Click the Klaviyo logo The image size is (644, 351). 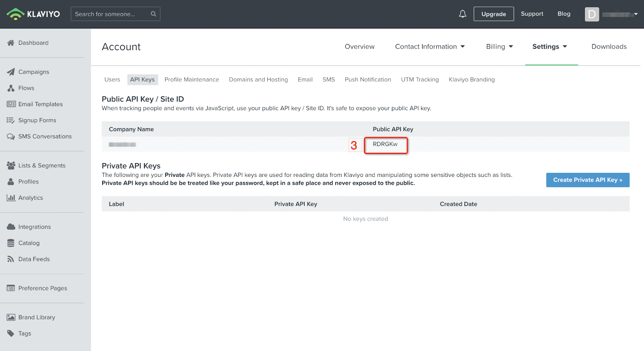(33, 14)
